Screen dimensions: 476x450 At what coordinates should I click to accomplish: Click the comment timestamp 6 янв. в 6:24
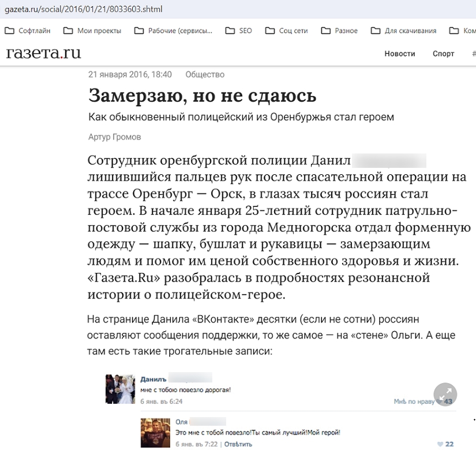click(162, 402)
